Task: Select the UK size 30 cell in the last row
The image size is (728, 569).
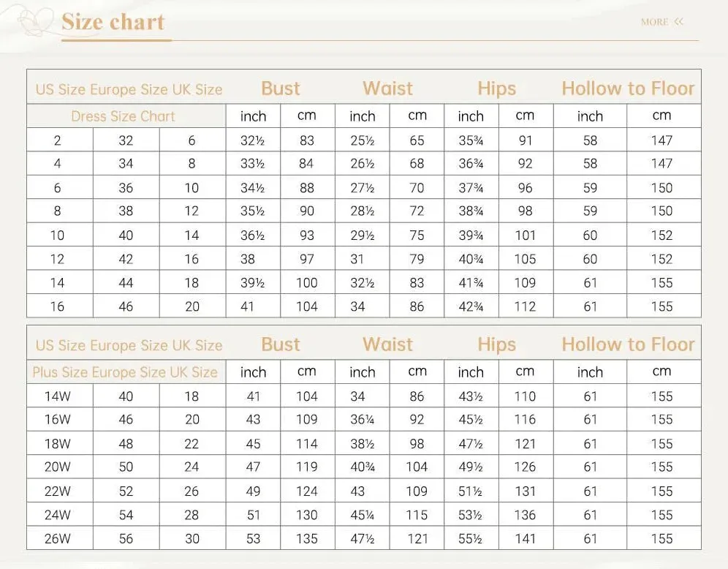Action: pyautogui.click(x=192, y=539)
